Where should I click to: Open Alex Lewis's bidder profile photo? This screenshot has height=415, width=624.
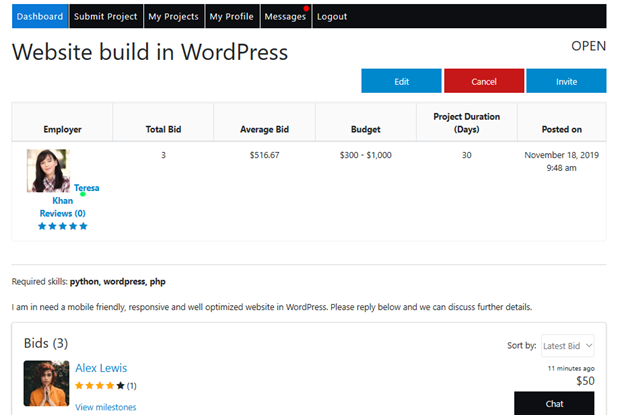[46, 383]
